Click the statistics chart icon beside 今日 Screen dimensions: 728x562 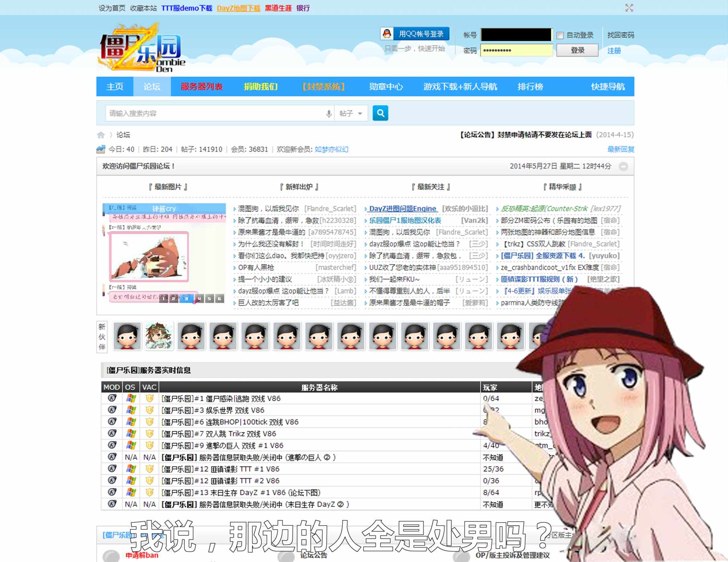tap(101, 149)
